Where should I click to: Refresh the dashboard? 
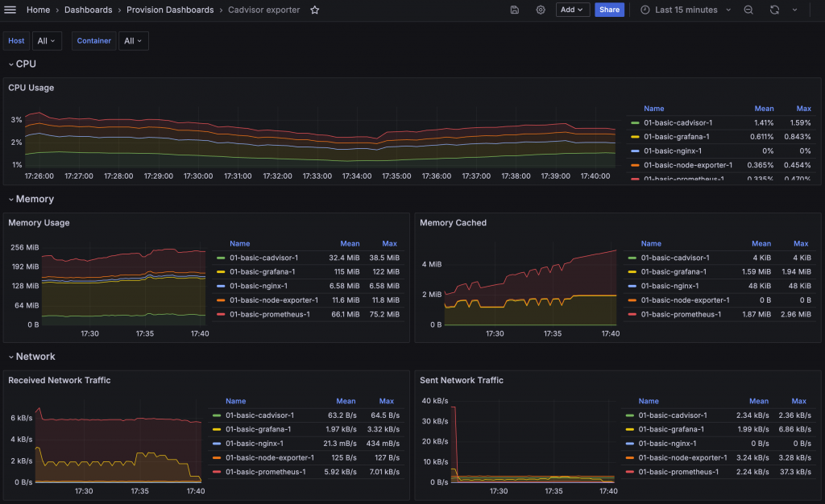tap(774, 10)
